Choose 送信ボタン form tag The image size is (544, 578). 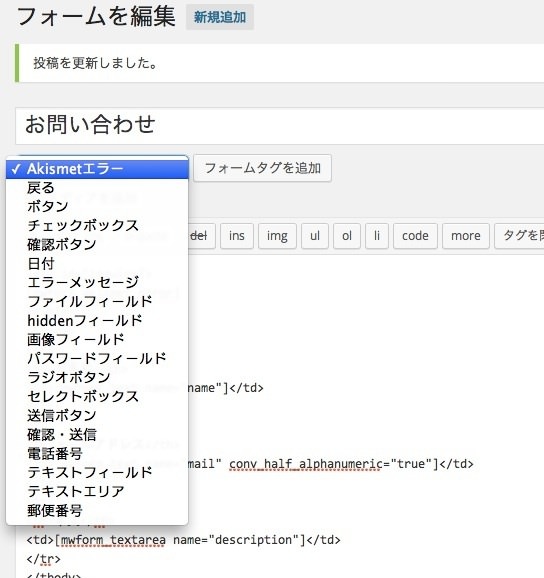97,415
